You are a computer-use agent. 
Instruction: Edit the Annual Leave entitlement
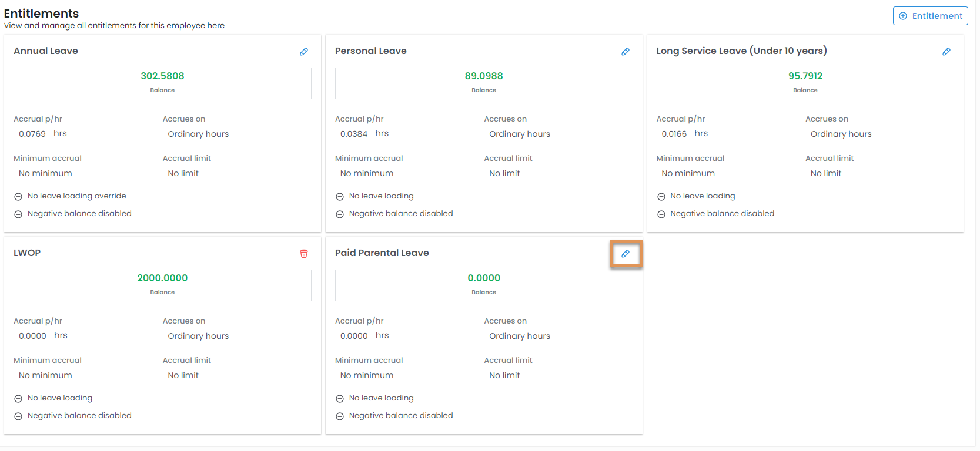304,52
